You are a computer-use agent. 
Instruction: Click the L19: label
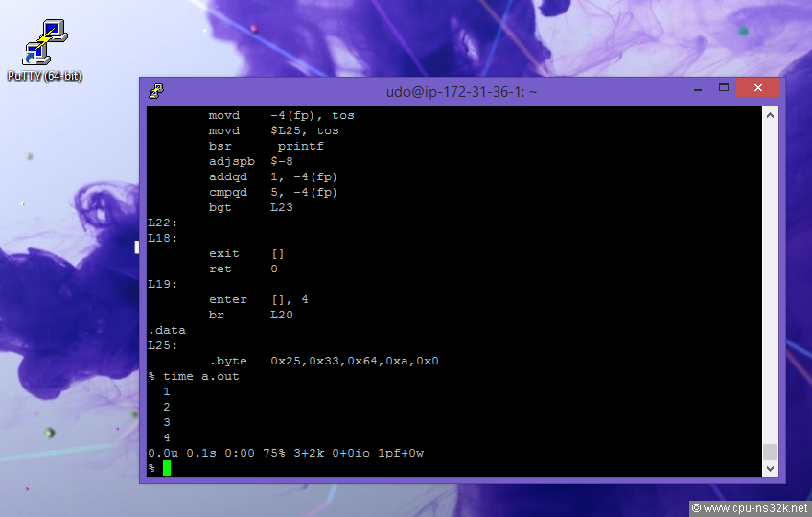click(x=163, y=285)
